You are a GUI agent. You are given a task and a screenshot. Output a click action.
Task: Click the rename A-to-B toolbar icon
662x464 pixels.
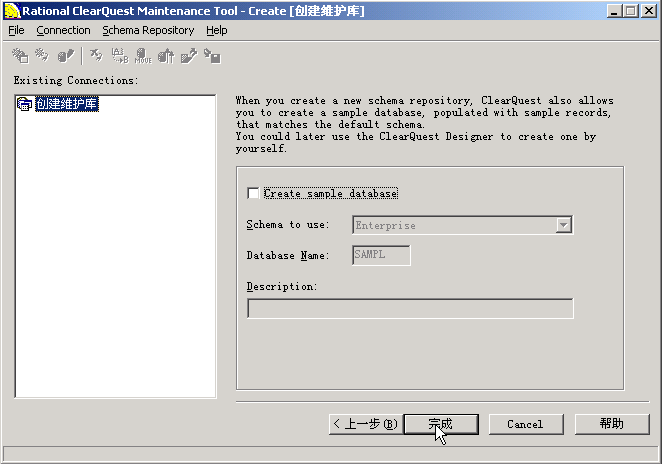click(119, 56)
